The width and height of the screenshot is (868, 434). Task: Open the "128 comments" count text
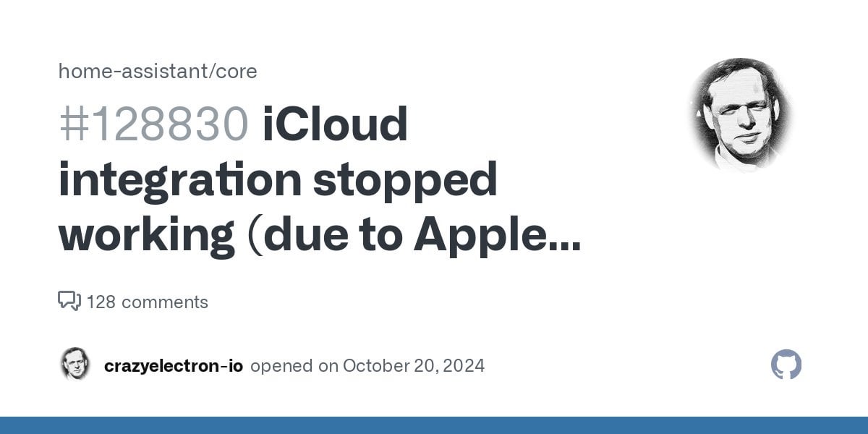[147, 302]
